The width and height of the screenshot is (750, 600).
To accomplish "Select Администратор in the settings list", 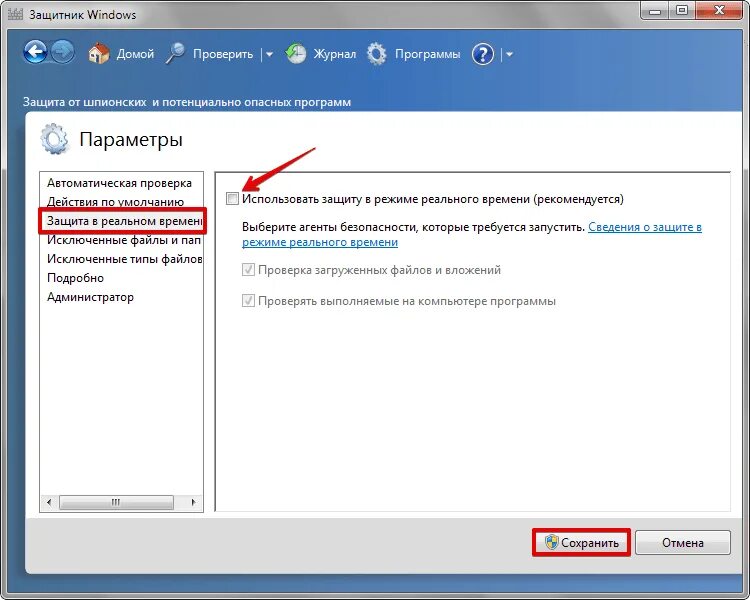I will (x=90, y=297).
